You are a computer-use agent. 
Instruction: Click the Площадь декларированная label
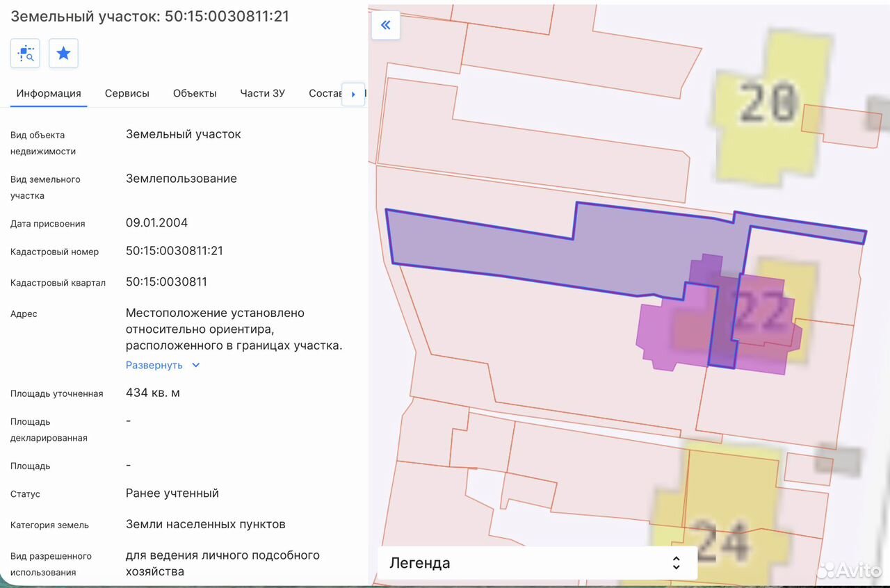point(49,430)
